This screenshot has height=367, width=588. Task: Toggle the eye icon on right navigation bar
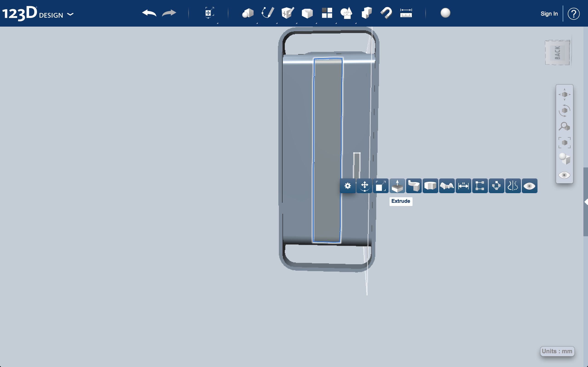coord(564,175)
